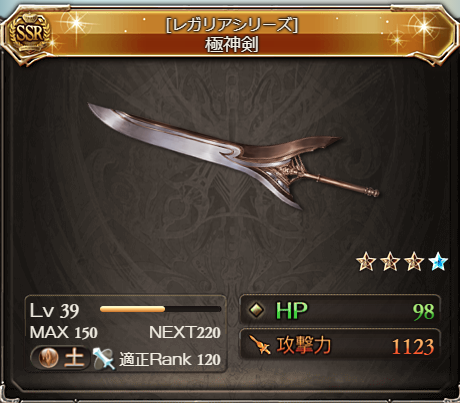The image size is (460, 403).
Task: Click the Lv 39 level text
Action: click(54, 310)
